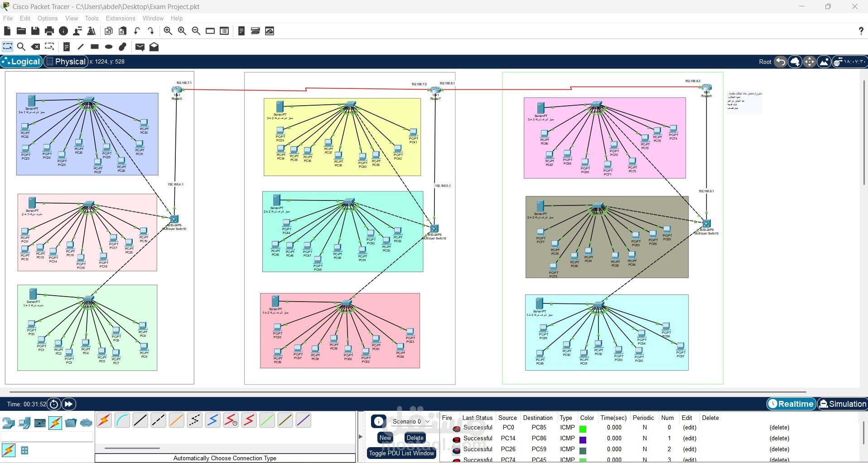Click the Paste toolbar icon
The height and width of the screenshot is (463, 868).
coord(123,31)
